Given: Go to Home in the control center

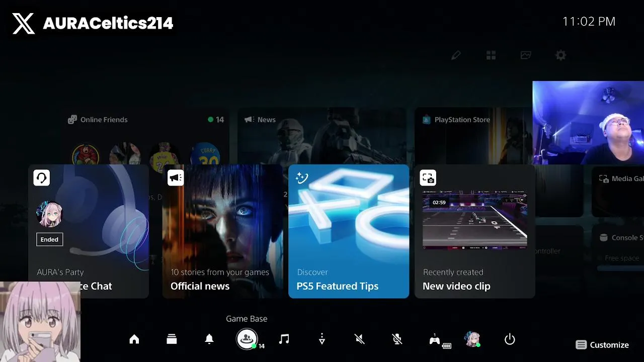Looking at the screenshot, I should pos(134,339).
